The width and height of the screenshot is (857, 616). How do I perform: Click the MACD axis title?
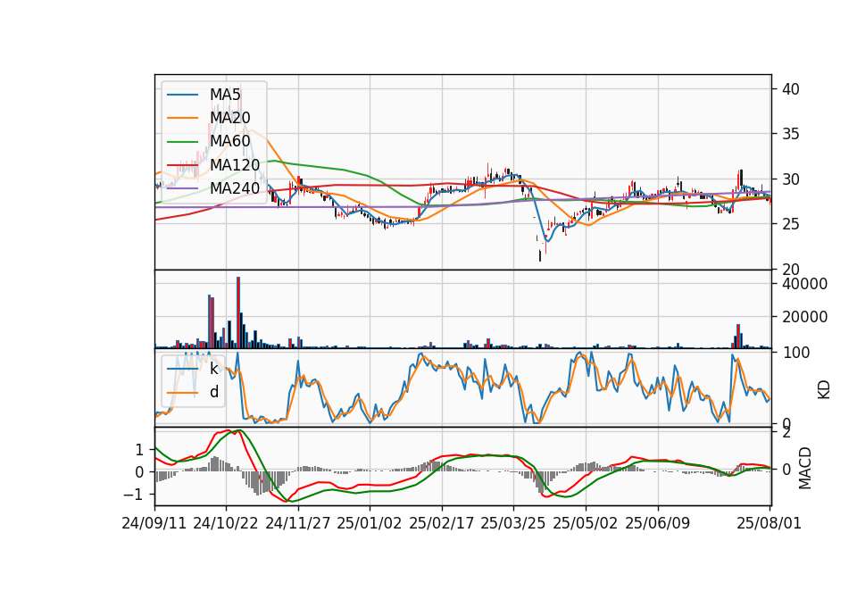tap(804, 468)
